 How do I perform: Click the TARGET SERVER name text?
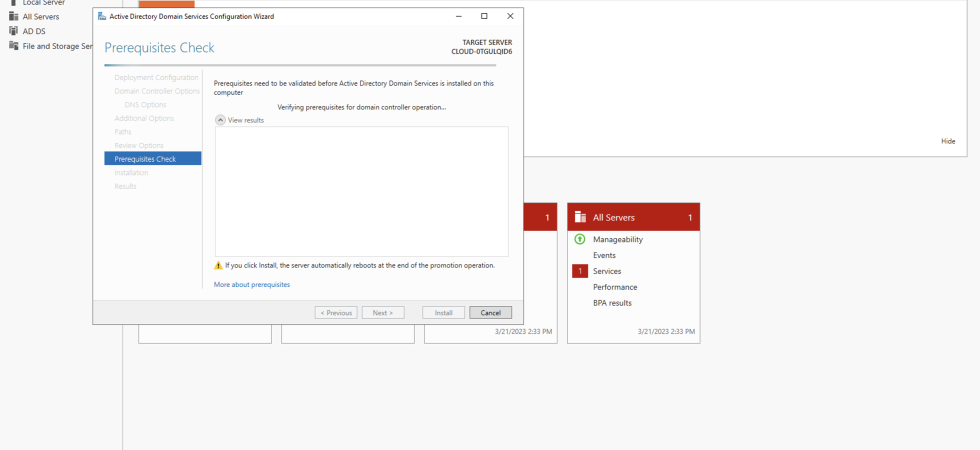click(x=482, y=51)
